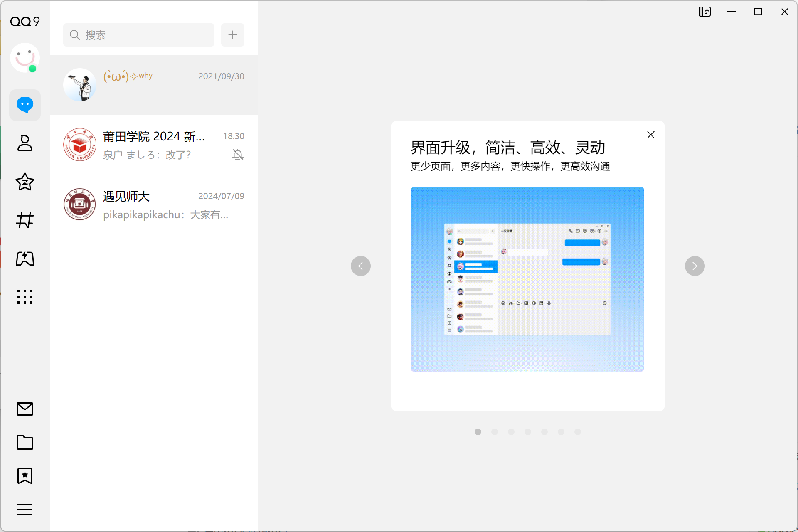Open the QQ Zone star icon

(x=25, y=182)
